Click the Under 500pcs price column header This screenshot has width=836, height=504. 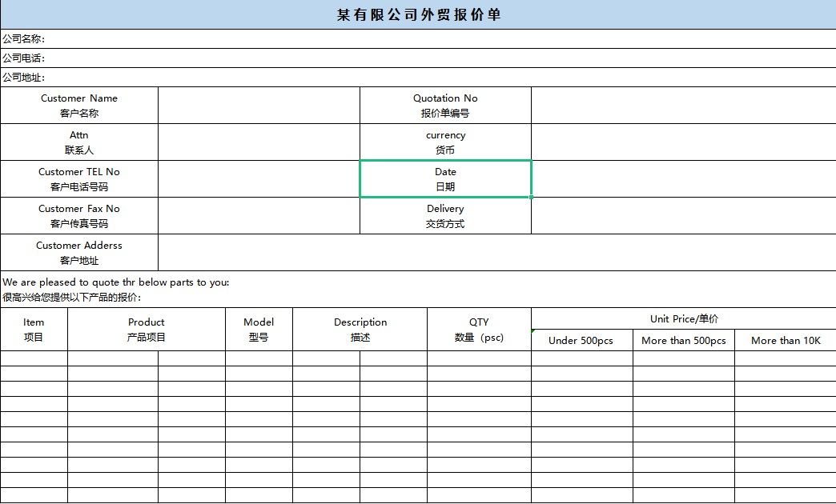coord(581,340)
